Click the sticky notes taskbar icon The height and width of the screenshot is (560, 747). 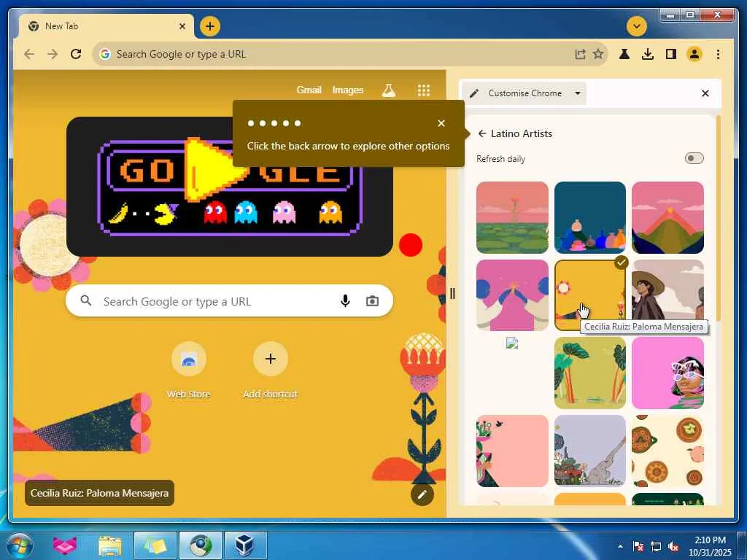coord(155,545)
